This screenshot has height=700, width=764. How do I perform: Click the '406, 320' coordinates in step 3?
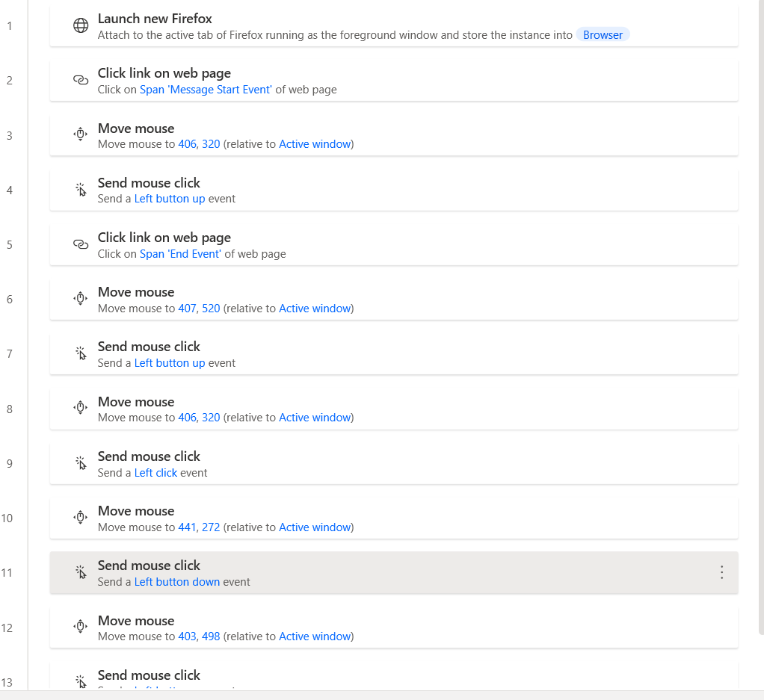tap(199, 144)
